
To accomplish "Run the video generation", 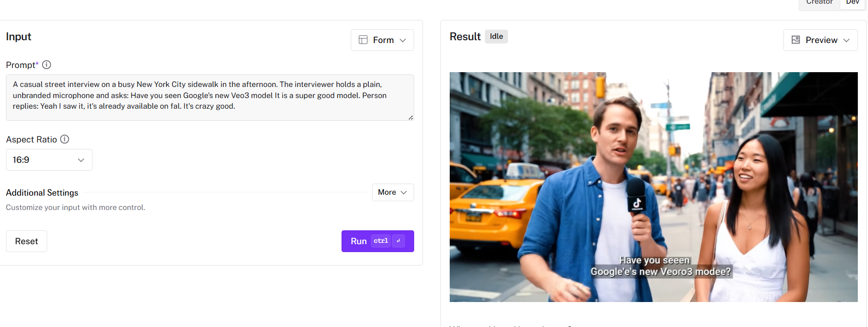I will coord(378,241).
